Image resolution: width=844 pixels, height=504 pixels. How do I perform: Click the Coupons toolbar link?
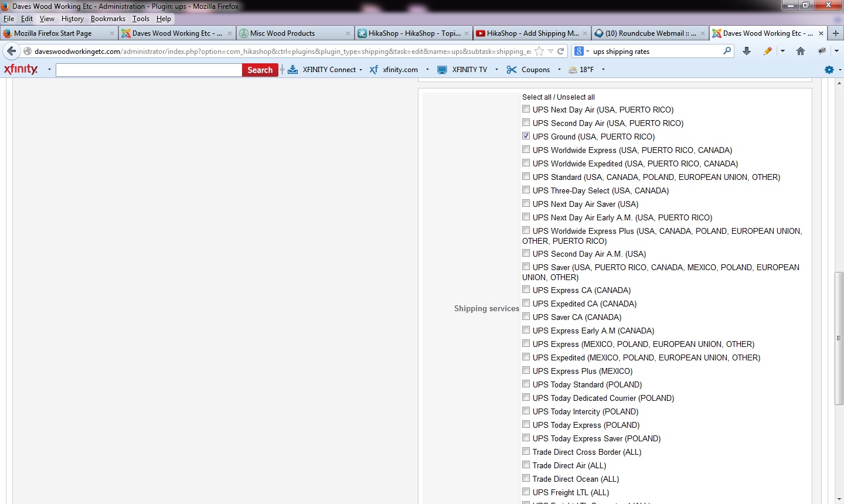coord(536,70)
